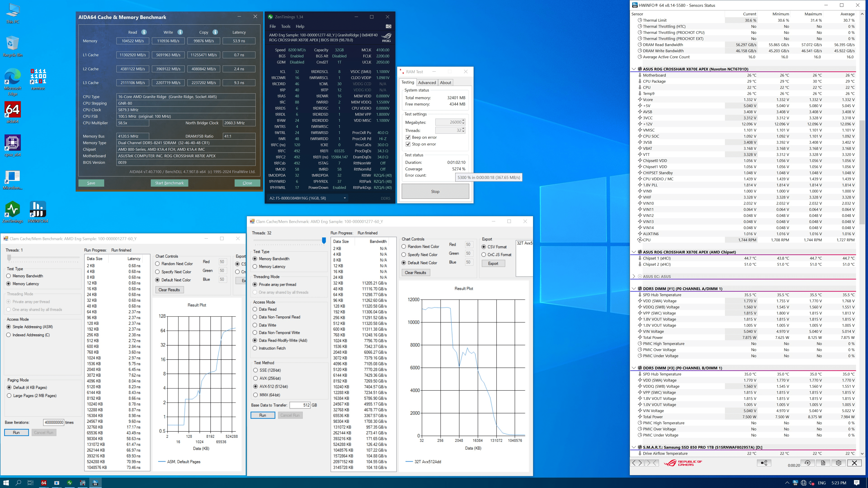Select aida64 desktop icon
This screenshot has width=868, height=488.
(12, 113)
